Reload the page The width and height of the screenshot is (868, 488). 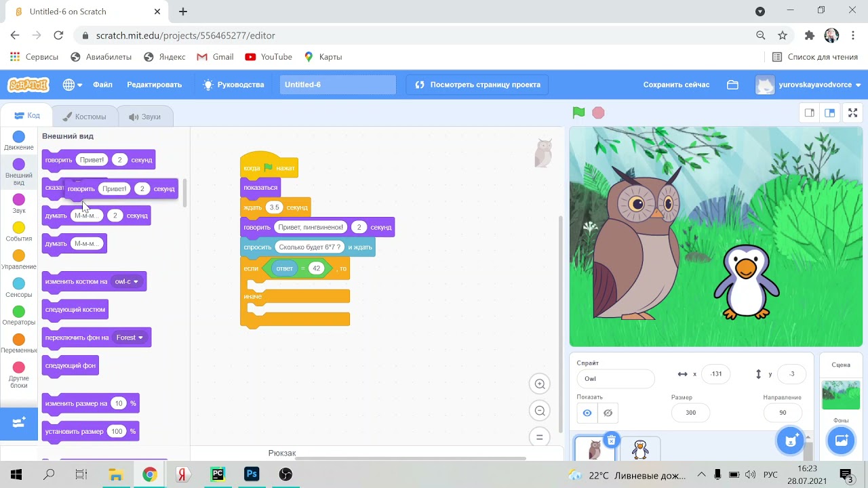click(58, 35)
